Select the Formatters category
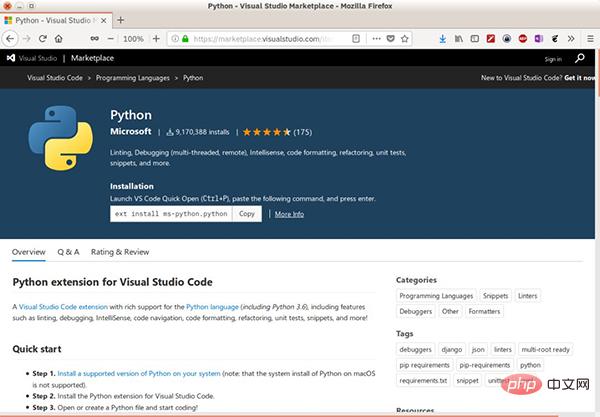 [484, 311]
